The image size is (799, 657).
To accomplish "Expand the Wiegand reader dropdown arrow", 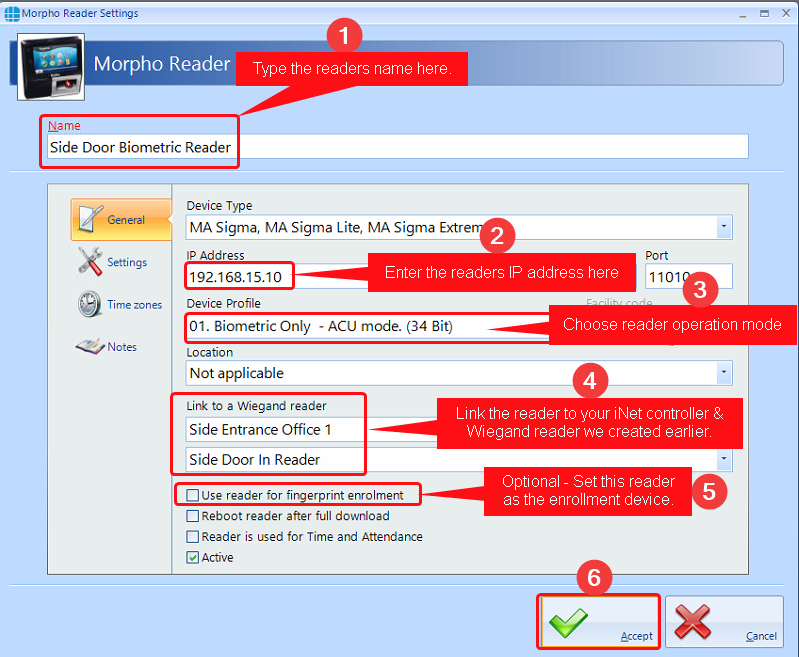I will (x=724, y=460).
